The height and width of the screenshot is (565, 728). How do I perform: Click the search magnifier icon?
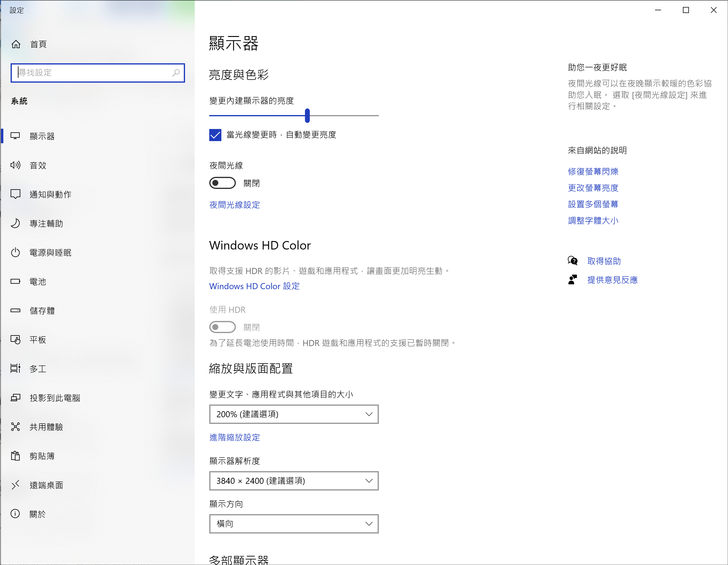(x=176, y=73)
